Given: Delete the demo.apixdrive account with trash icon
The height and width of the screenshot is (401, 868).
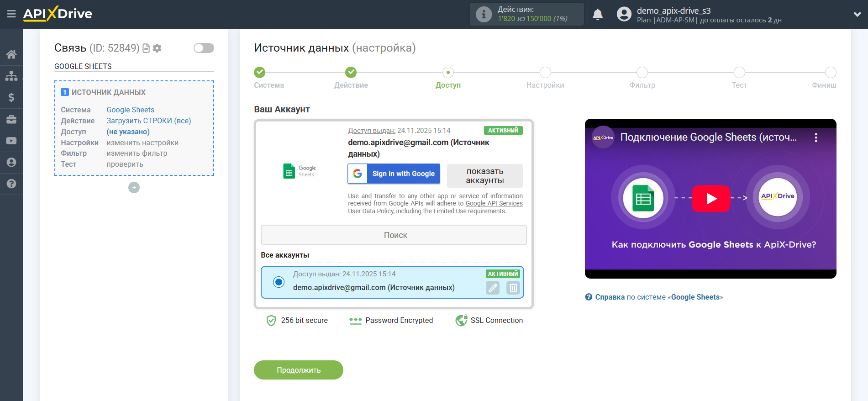Looking at the screenshot, I should 513,288.
